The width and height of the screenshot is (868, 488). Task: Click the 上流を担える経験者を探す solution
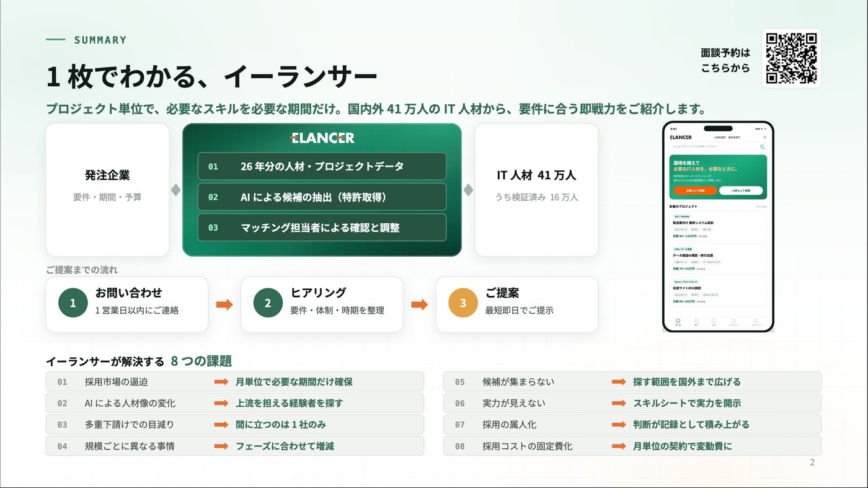coord(289,403)
